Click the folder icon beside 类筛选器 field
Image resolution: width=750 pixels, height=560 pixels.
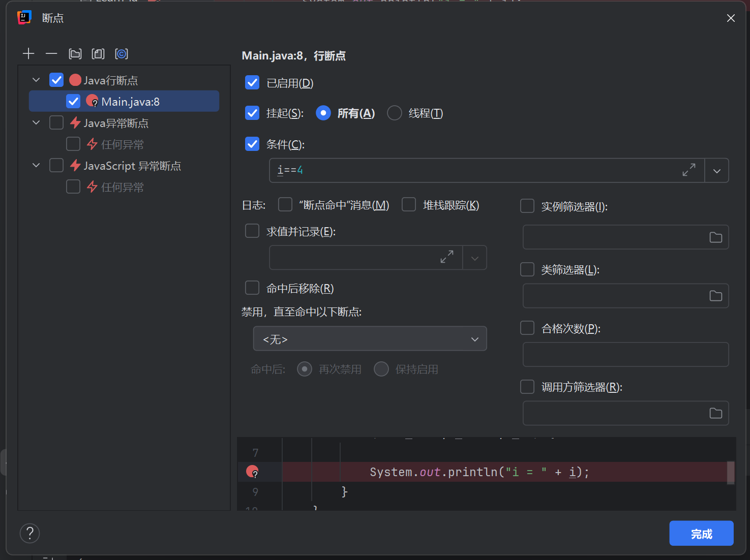(715, 295)
